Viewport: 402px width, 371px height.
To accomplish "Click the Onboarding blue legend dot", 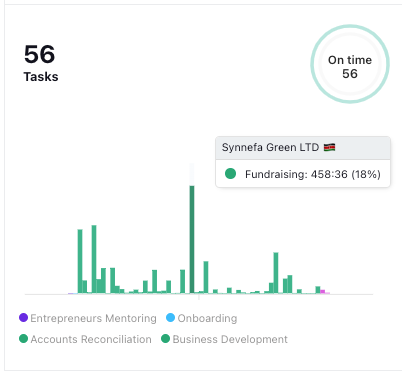I will tap(170, 318).
